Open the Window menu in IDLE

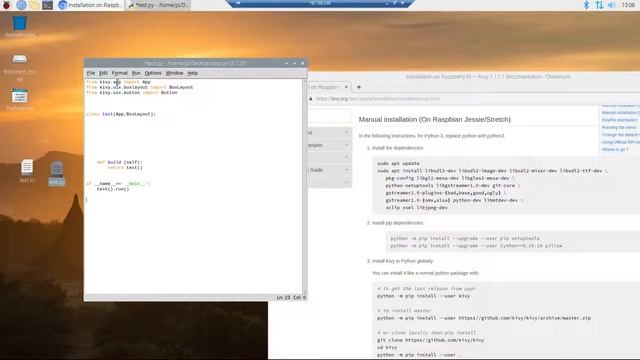pyautogui.click(x=174, y=73)
